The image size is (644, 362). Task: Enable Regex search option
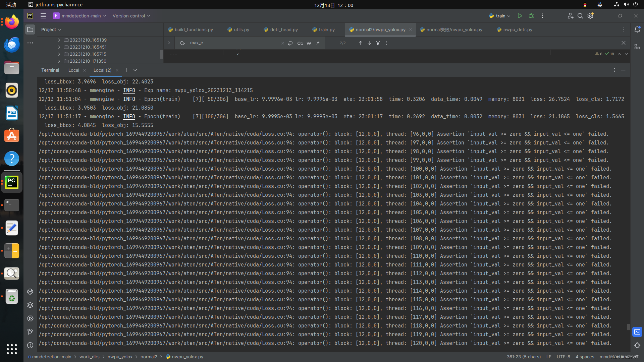pos(317,43)
